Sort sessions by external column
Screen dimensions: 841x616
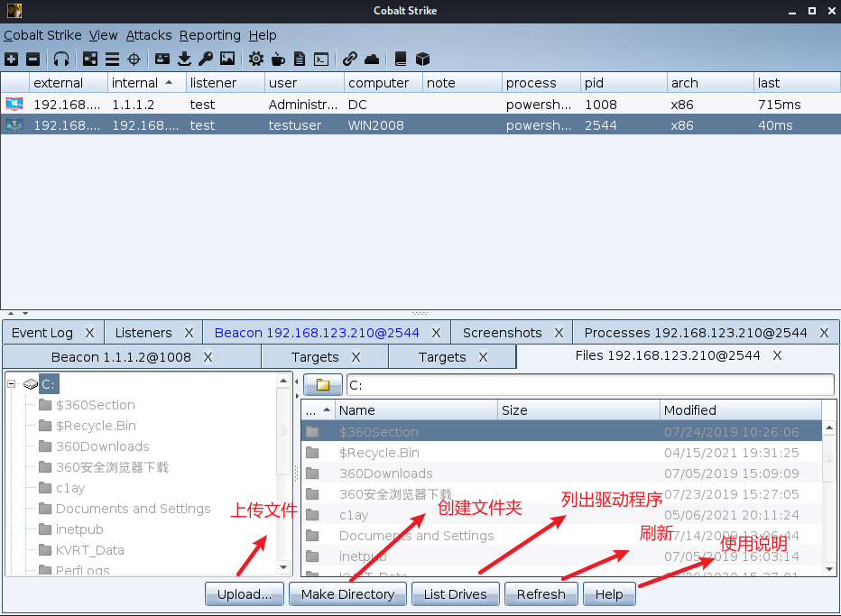tap(68, 83)
